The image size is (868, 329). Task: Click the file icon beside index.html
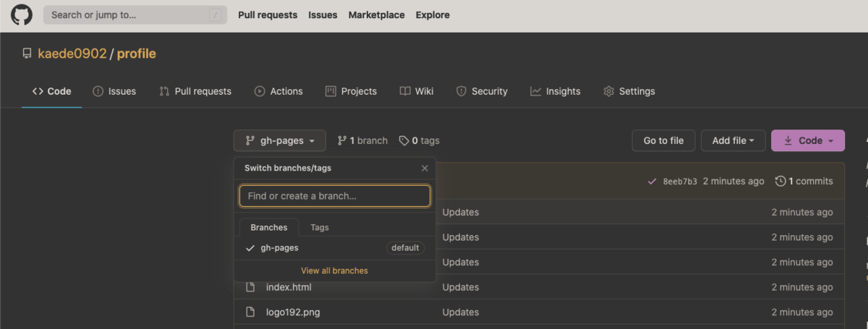pos(251,287)
